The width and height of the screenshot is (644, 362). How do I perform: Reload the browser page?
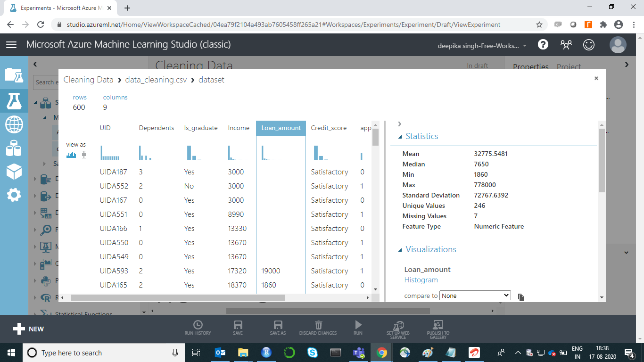pos(41,25)
